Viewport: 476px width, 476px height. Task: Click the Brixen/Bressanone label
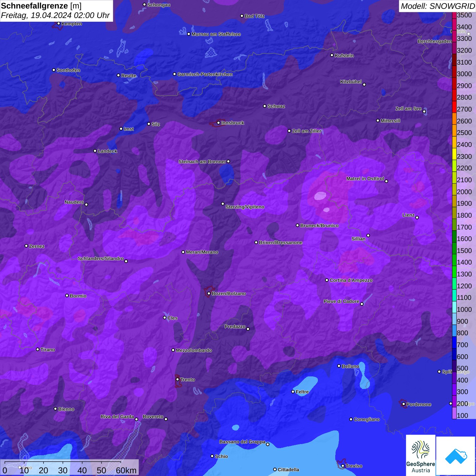click(x=281, y=242)
